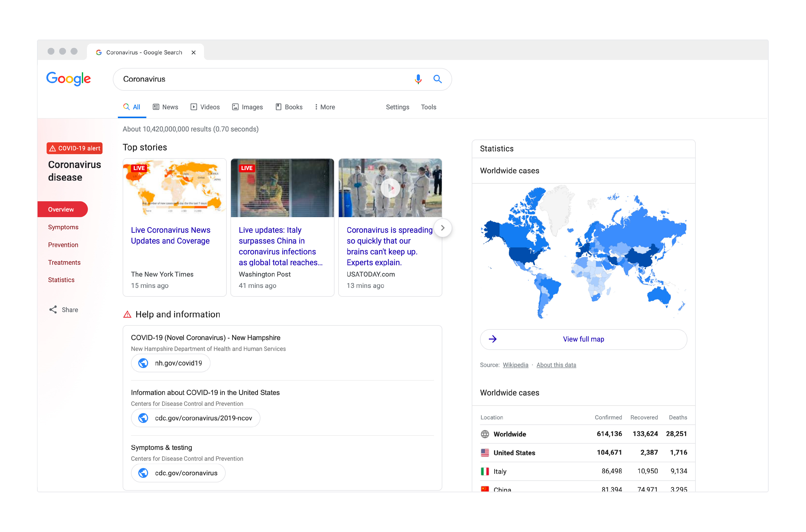Click the warning icon in COVID-19 alert
The height and width of the screenshot is (532, 806).
(x=53, y=148)
